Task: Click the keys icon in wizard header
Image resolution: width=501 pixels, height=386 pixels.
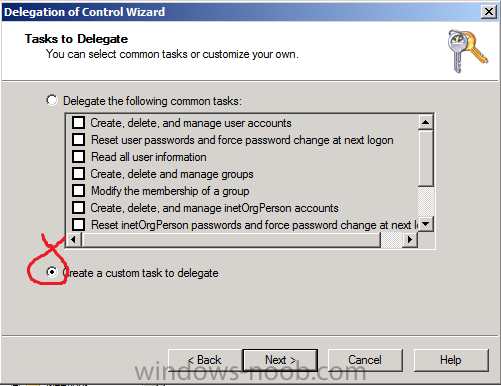Action: click(x=468, y=51)
